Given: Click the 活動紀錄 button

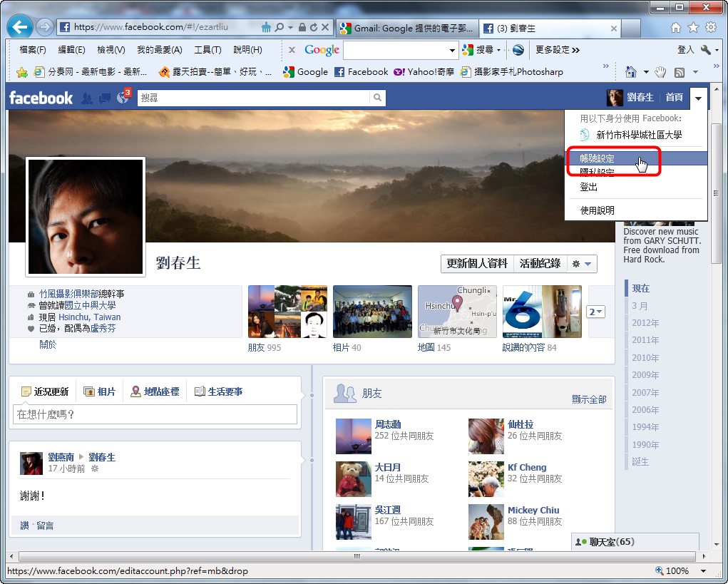Looking at the screenshot, I should 540,264.
